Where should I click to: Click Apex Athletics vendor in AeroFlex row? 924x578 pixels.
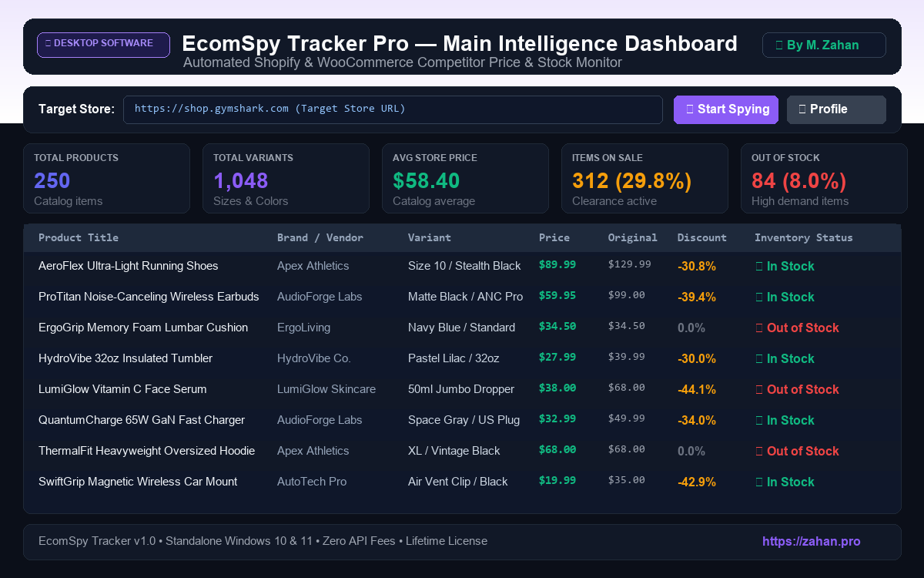(313, 266)
